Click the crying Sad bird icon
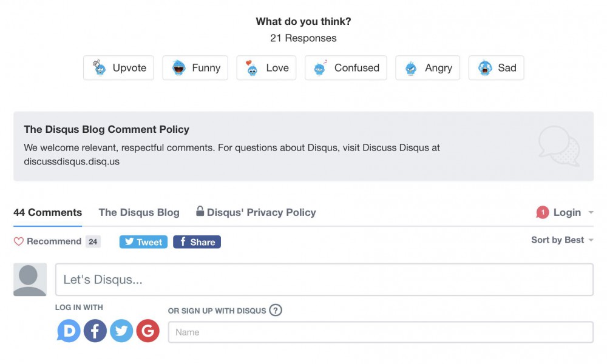The image size is (607, 364). pos(484,68)
